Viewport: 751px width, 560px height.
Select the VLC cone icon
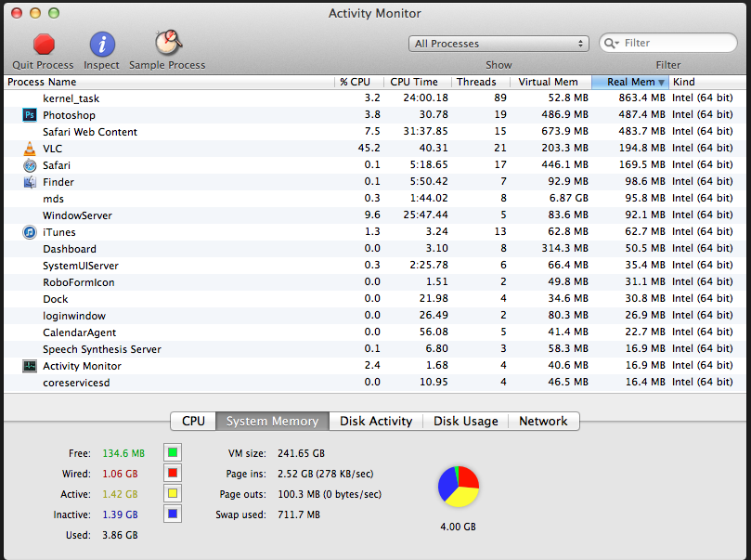click(x=30, y=149)
